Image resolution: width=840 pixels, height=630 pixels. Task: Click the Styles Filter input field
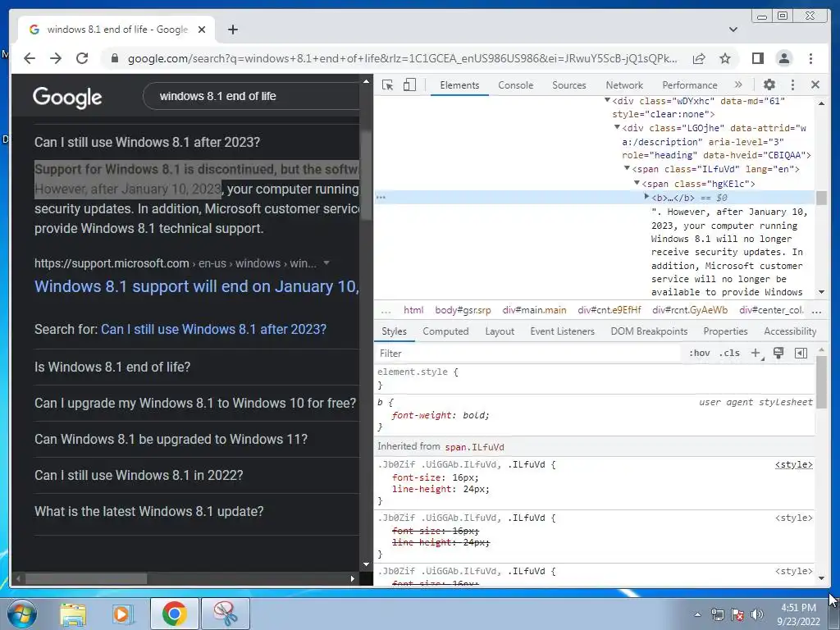tap(527, 354)
